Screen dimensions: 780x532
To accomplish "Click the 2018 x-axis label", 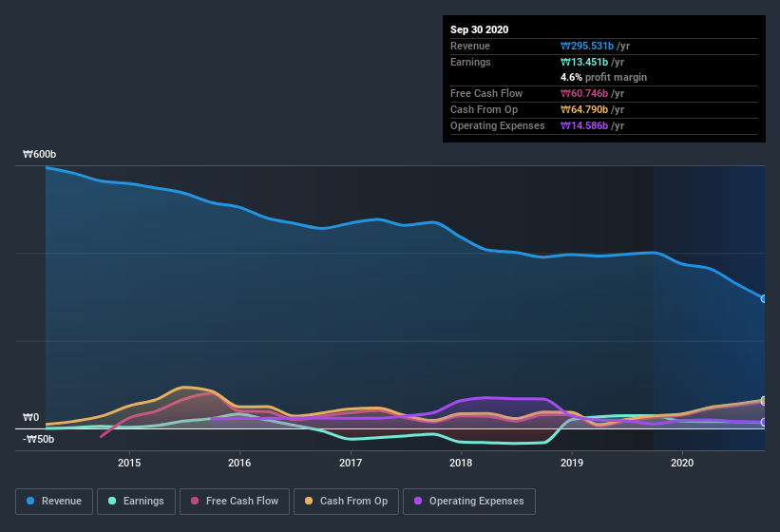I will tap(461, 463).
